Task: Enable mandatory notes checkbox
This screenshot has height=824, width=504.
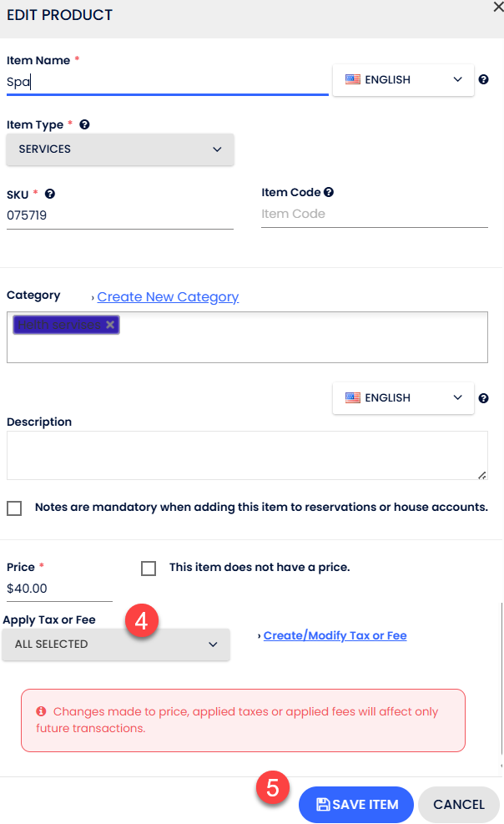Action: pyautogui.click(x=14, y=508)
